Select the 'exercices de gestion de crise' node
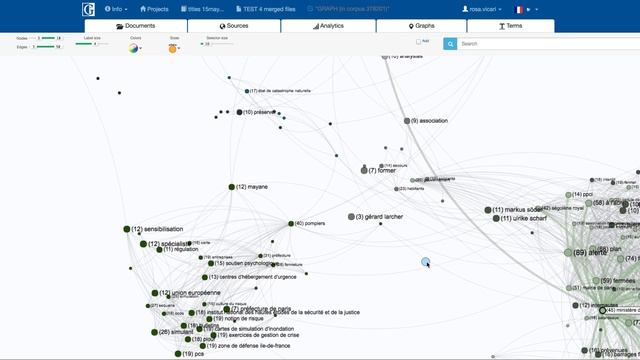Screen dimensions: 640x360 coord(213,335)
